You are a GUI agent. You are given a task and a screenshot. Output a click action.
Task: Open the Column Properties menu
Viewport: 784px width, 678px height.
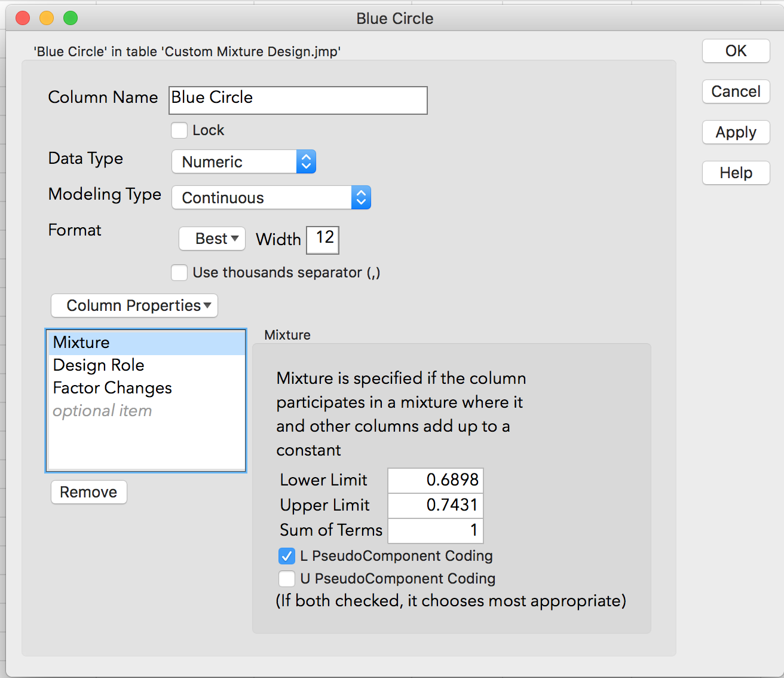(134, 306)
